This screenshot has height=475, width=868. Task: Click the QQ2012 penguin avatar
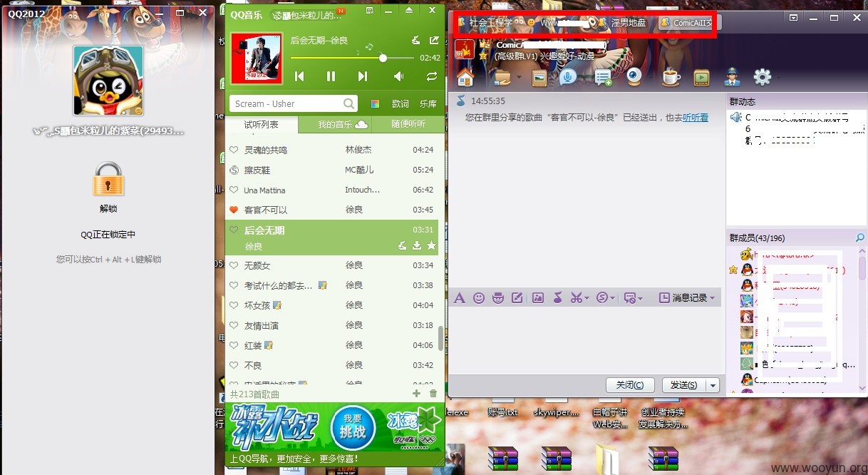[x=108, y=81]
